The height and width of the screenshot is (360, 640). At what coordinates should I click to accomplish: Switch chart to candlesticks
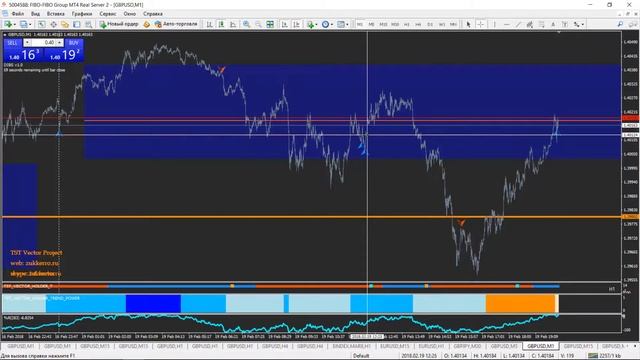point(221,24)
